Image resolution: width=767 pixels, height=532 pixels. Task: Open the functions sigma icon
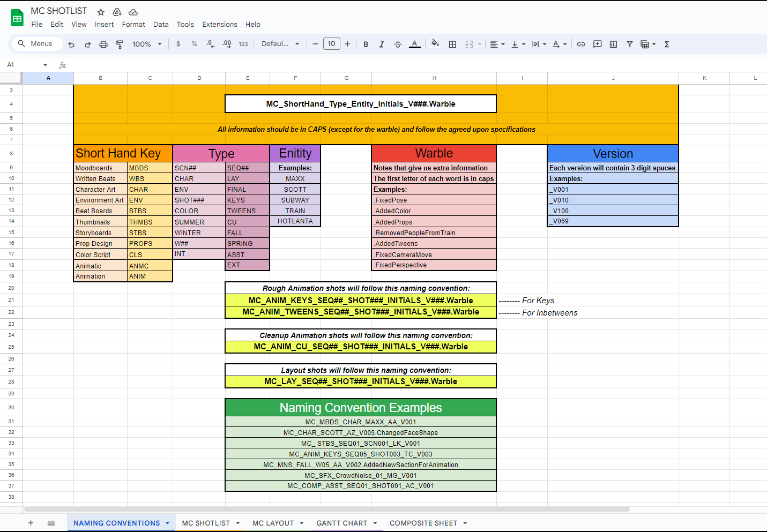tap(667, 44)
